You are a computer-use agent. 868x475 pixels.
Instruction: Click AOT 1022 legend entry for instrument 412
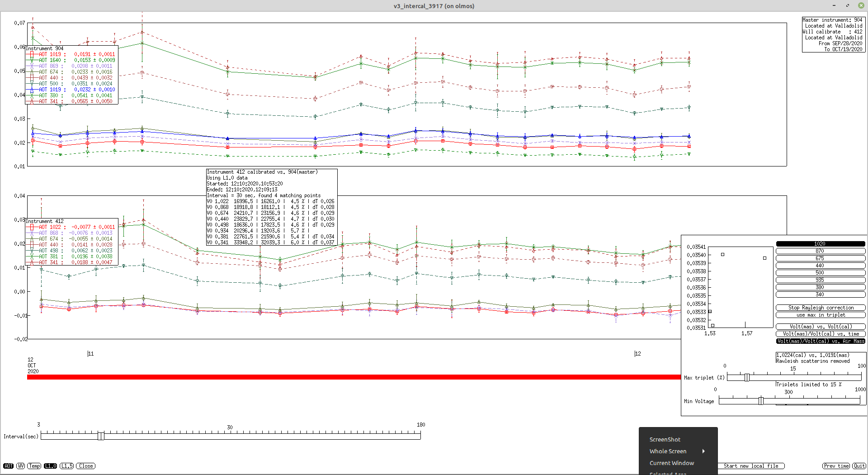(71, 227)
